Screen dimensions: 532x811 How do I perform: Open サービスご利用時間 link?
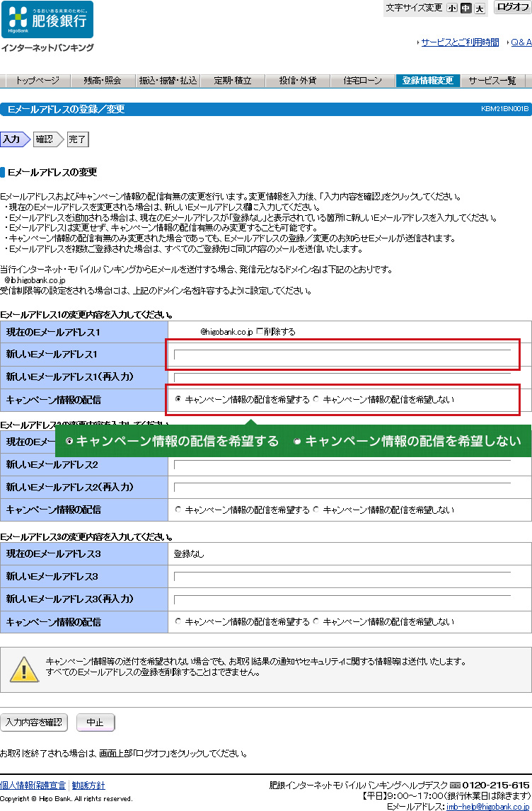click(460, 42)
